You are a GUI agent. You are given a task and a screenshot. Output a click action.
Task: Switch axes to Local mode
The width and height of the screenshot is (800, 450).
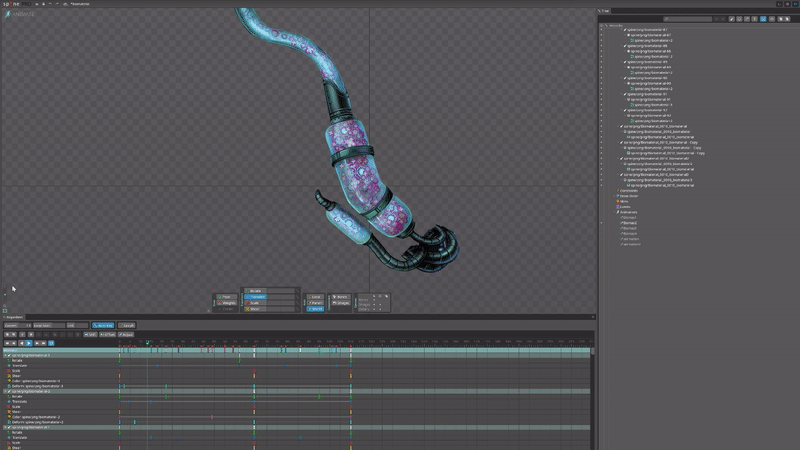click(315, 297)
